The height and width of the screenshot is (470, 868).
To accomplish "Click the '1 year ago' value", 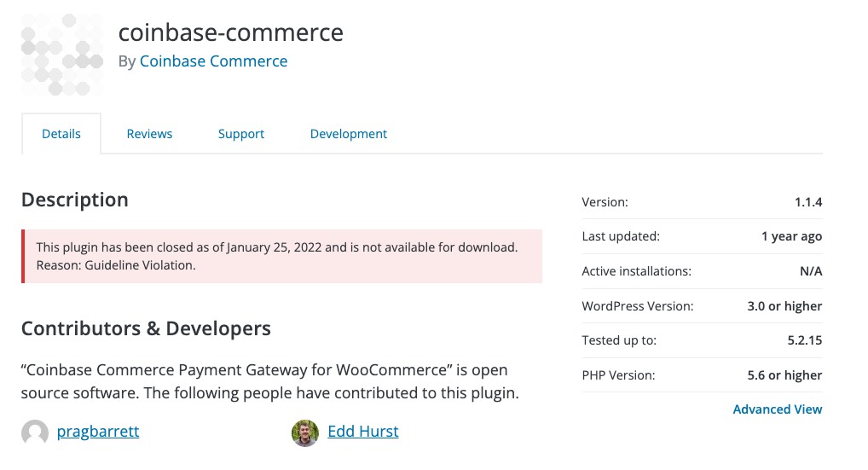I will point(791,236).
